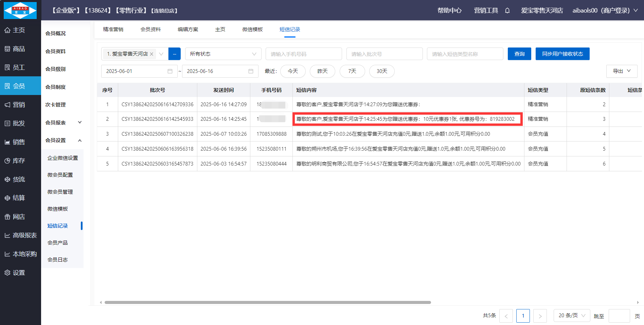This screenshot has width=644, height=325.
Task: Click the 查询 search button
Action: pyautogui.click(x=519, y=54)
